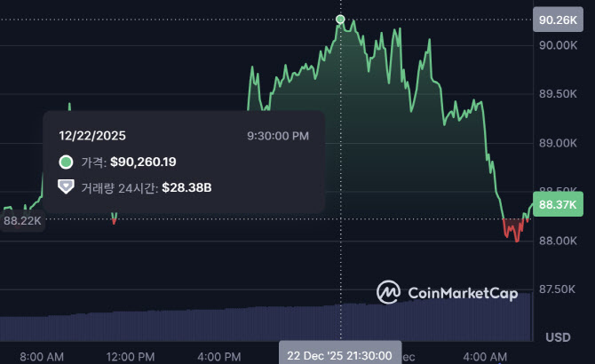Click the 87.50K price axis label
Screen dimensions: 595x364
[x=558, y=289]
